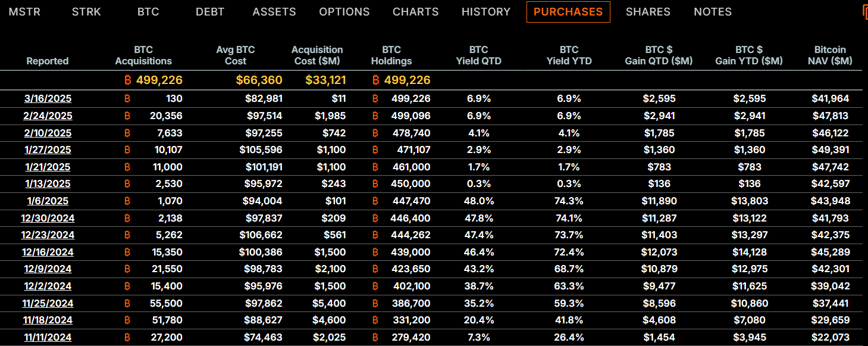Go to the BTC tab

[x=148, y=12]
